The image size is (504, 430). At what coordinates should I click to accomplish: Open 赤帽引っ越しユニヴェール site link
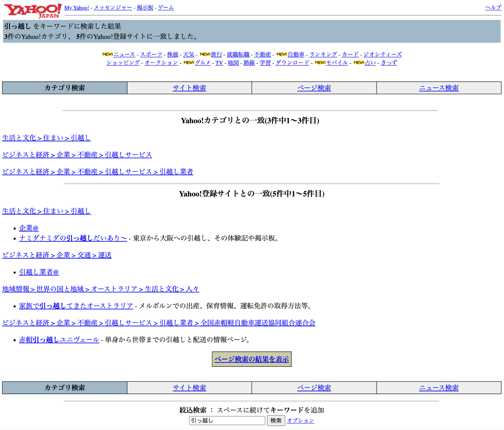(59, 340)
